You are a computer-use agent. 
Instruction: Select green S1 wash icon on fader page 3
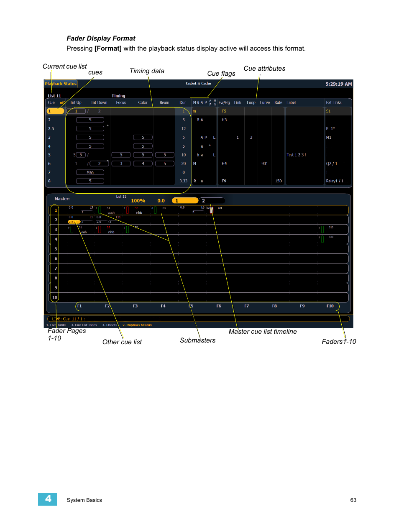click(72, 229)
